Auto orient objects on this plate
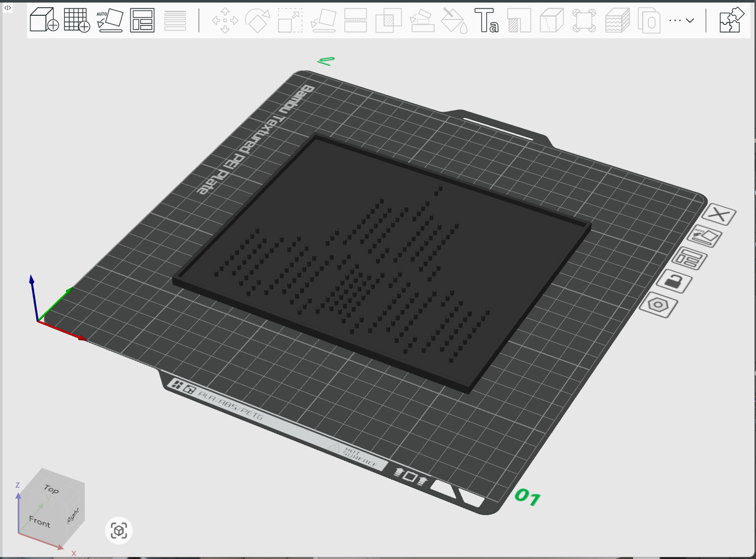756x559 pixels. click(704, 237)
